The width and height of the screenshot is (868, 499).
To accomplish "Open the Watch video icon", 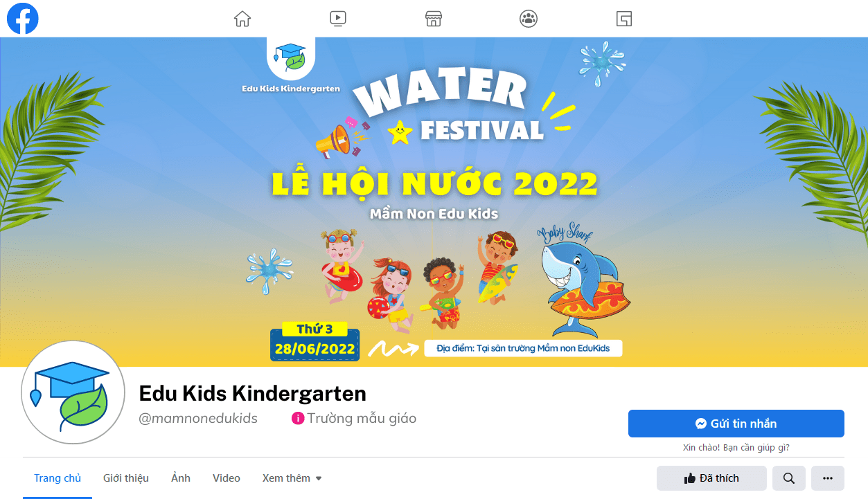I will 338,19.
